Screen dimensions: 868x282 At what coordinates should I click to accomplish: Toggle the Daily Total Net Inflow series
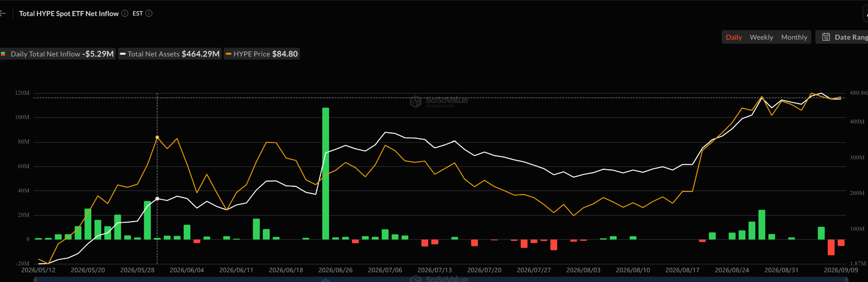(58, 54)
